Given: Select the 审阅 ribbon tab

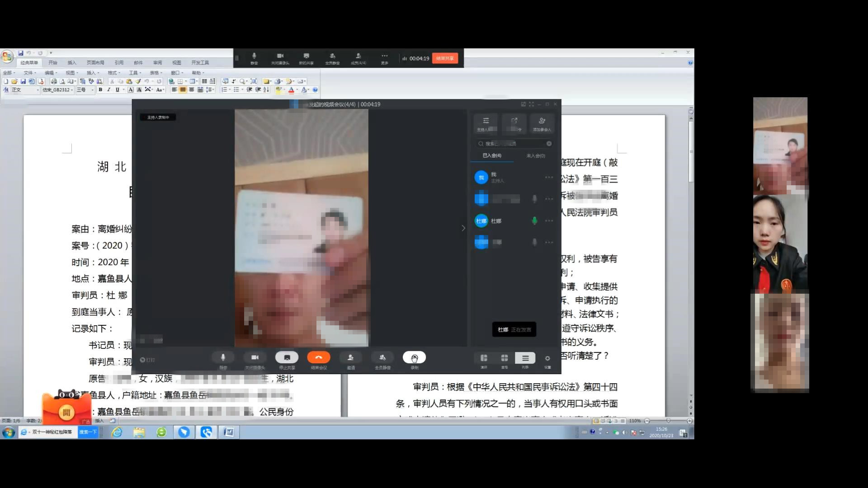Looking at the screenshot, I should (157, 63).
